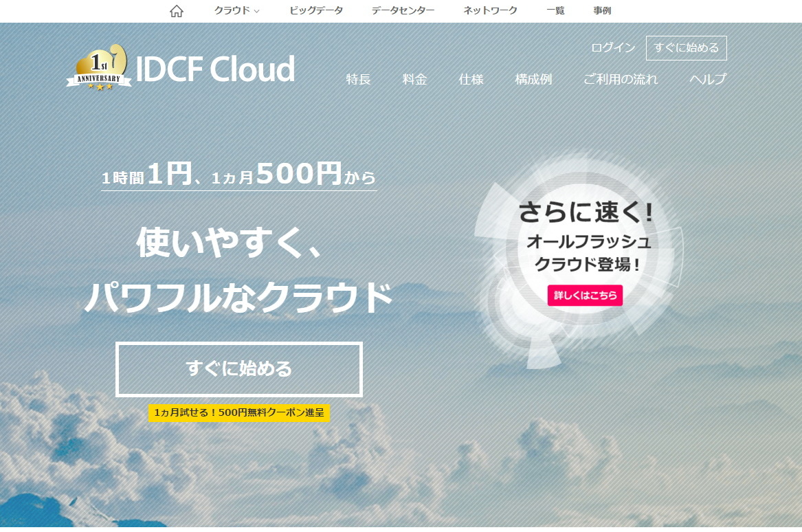Click the さらに速く! banner heading
Viewport: 802px width, 532px height.
(586, 212)
